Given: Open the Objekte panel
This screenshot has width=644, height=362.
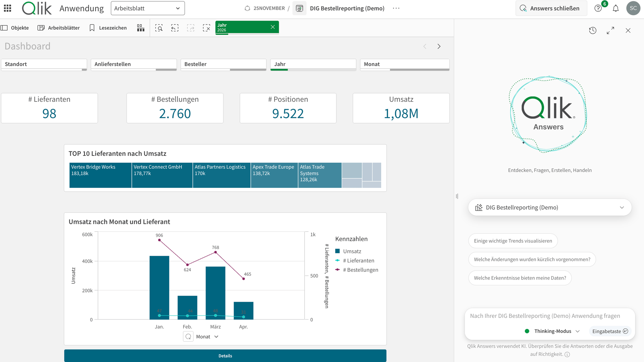Looking at the screenshot, I should coord(15,28).
